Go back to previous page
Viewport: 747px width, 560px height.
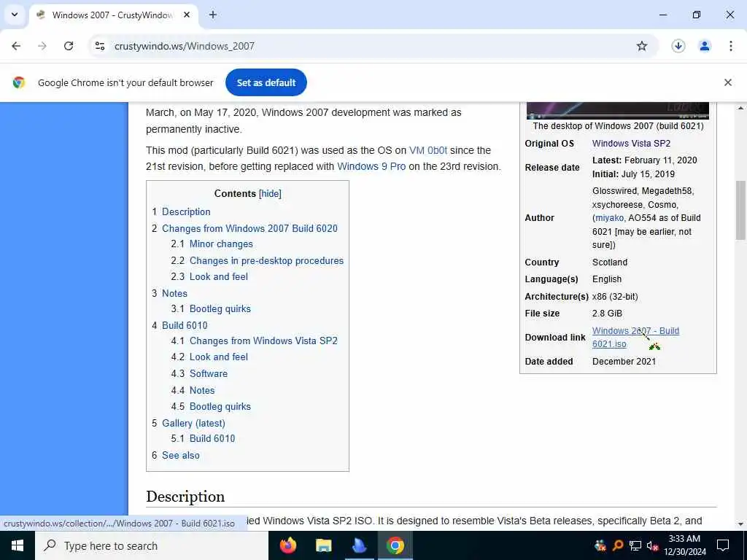click(16, 46)
